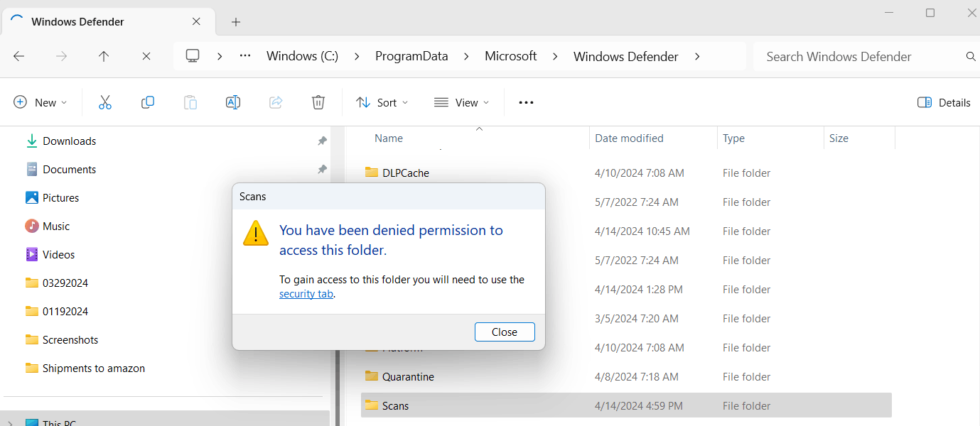Click the Share icon

tap(276, 102)
